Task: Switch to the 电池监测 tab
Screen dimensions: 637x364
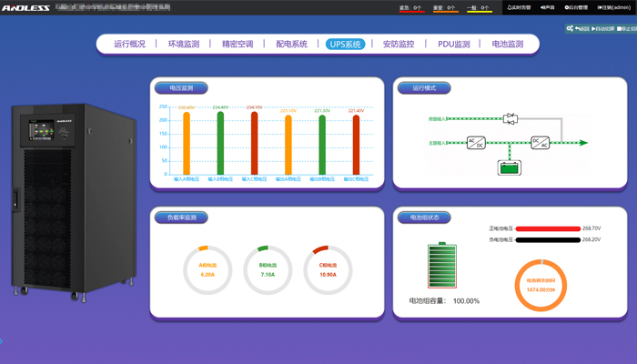Action: [508, 44]
